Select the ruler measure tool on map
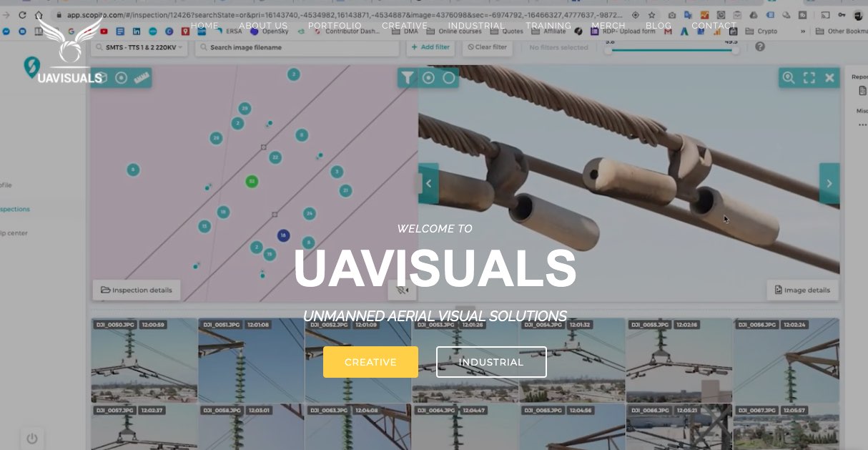The image size is (868, 450). point(141,77)
